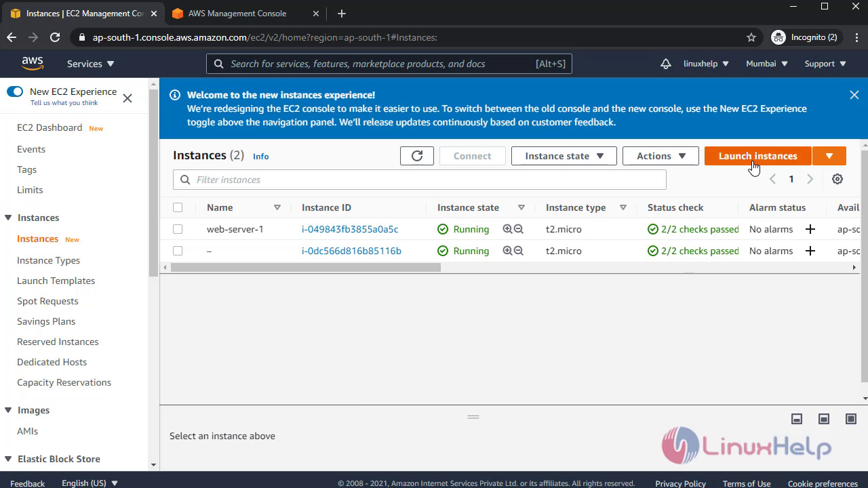
Task: Collapse details panel to bottom icon
Action: pyautogui.click(x=797, y=419)
